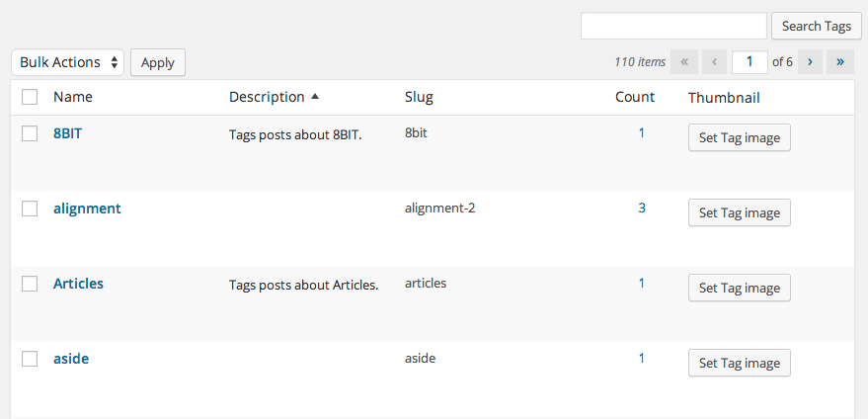Viewport: 868px width, 419px height.
Task: Open the Bulk Actions dropdown
Action: pyautogui.click(x=68, y=62)
